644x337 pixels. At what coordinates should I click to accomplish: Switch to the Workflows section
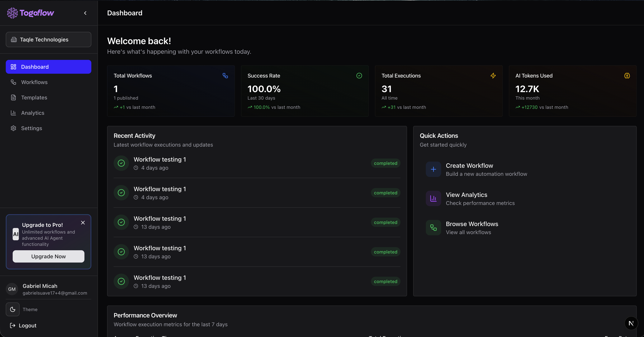tap(34, 82)
